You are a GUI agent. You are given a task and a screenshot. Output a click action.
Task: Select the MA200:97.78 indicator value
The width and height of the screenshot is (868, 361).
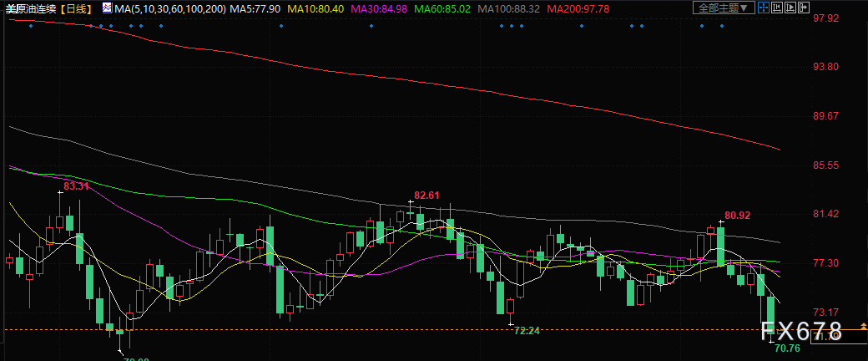tap(578, 8)
